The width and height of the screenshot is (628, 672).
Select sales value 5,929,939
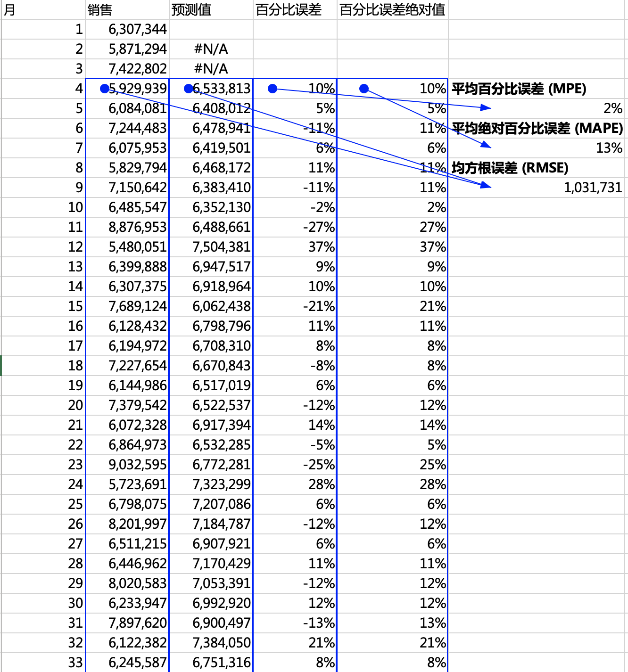[x=127, y=89]
